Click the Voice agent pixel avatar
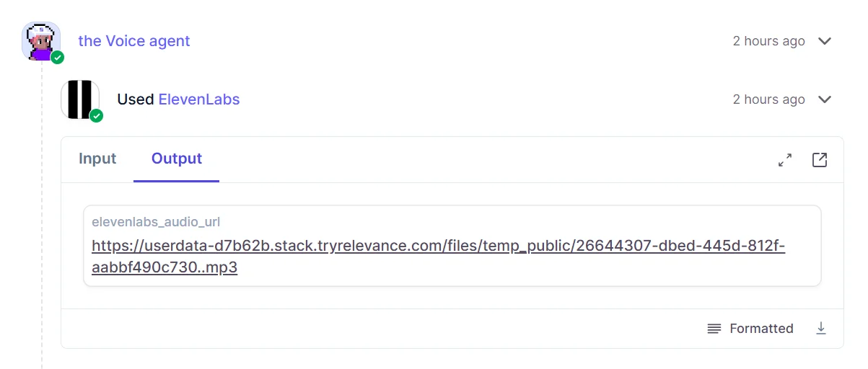The height and width of the screenshot is (369, 868). (x=40, y=40)
